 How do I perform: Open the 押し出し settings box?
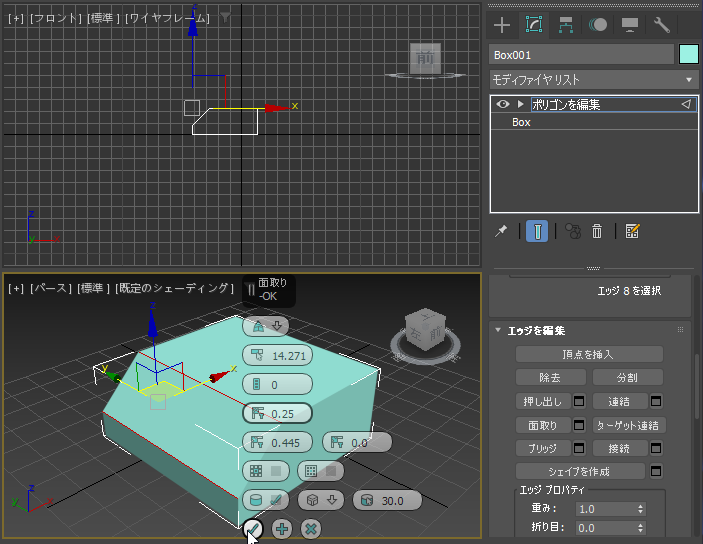tap(579, 401)
